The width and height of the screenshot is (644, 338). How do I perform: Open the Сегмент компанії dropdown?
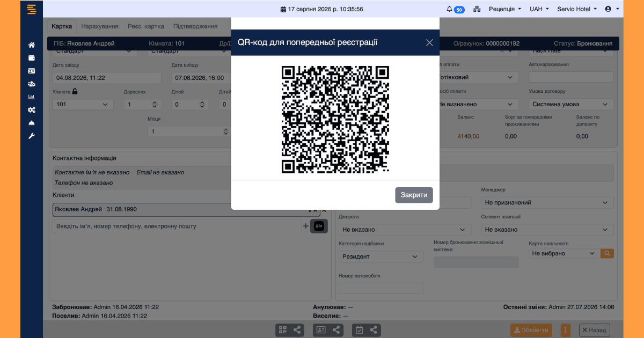pos(547,229)
